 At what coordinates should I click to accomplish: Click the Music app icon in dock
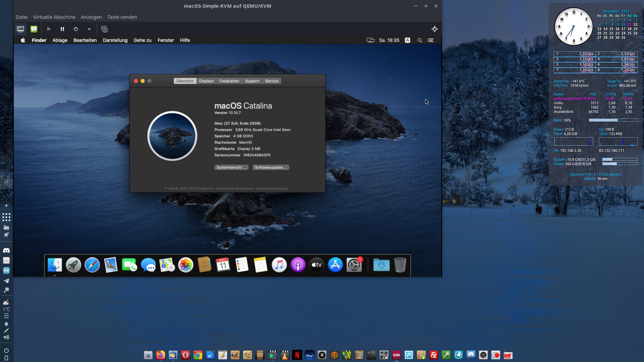[279, 265]
